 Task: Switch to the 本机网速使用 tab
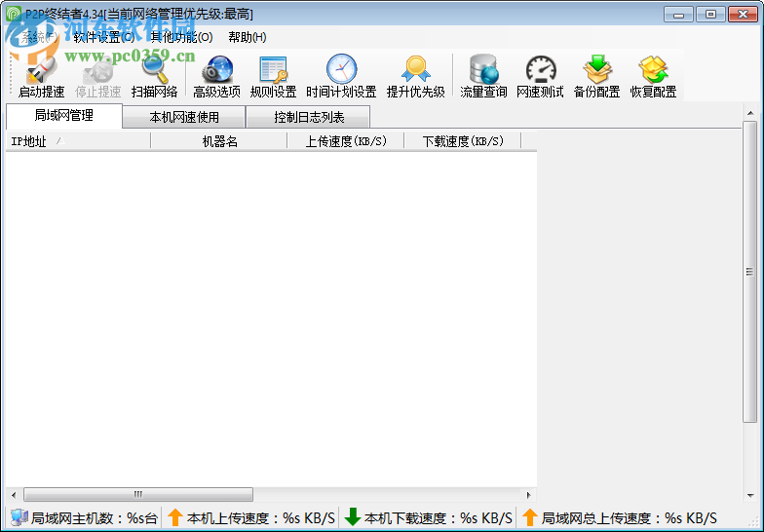click(183, 117)
